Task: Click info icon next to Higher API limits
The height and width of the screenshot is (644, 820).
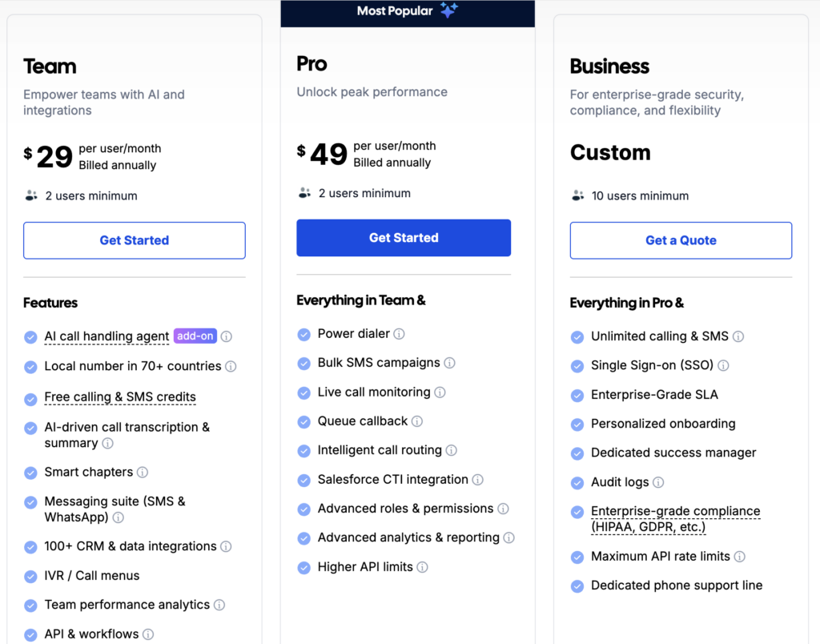Action: click(x=423, y=567)
